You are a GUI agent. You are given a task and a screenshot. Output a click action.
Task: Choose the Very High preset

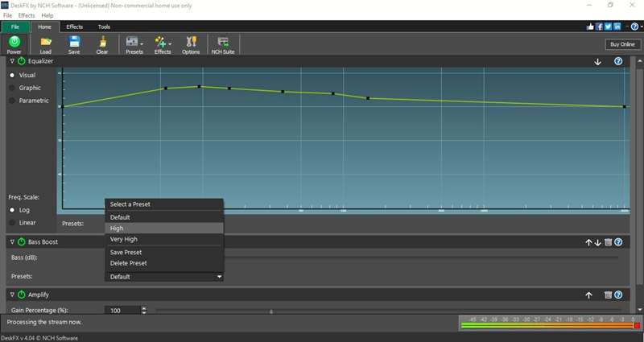click(x=164, y=239)
